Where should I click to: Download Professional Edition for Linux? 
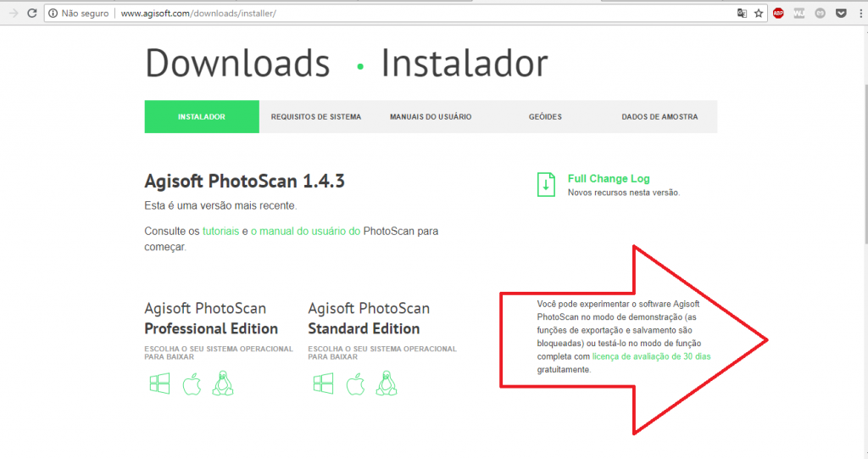pyautogui.click(x=223, y=383)
